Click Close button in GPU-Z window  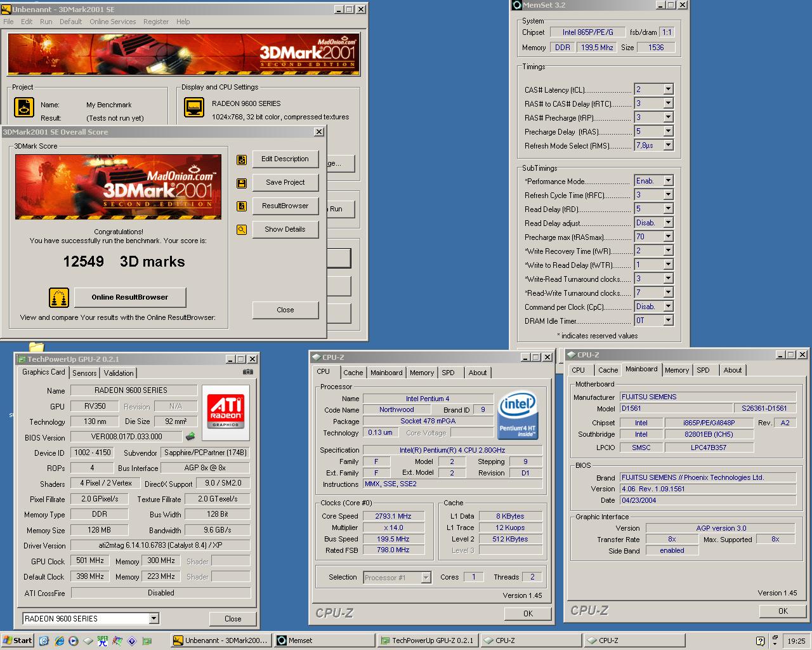point(233,619)
